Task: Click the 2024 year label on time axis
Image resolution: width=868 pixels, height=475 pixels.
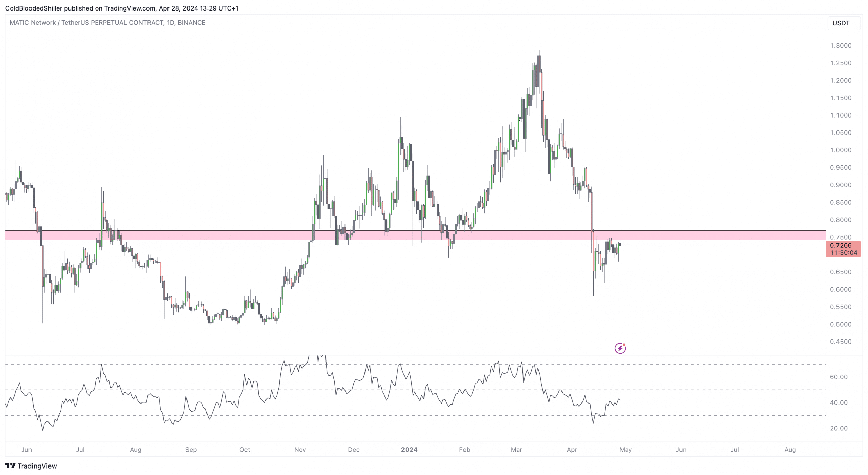Action: pos(409,450)
